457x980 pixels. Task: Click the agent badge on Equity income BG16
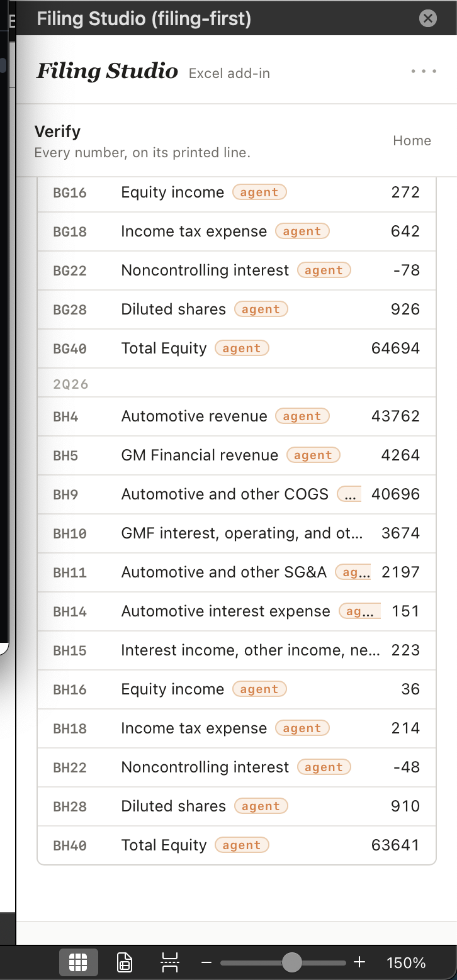coord(259,192)
